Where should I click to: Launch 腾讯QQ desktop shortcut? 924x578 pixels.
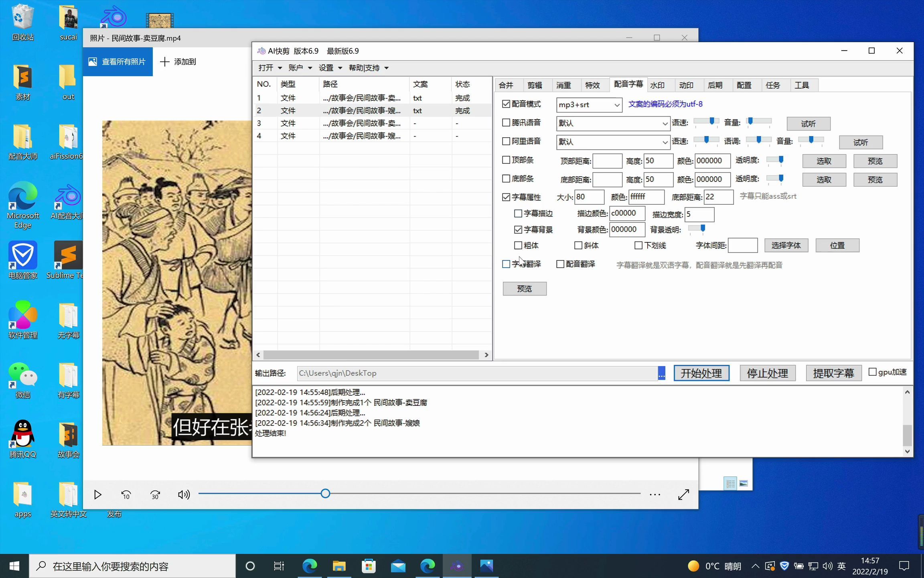click(x=22, y=439)
